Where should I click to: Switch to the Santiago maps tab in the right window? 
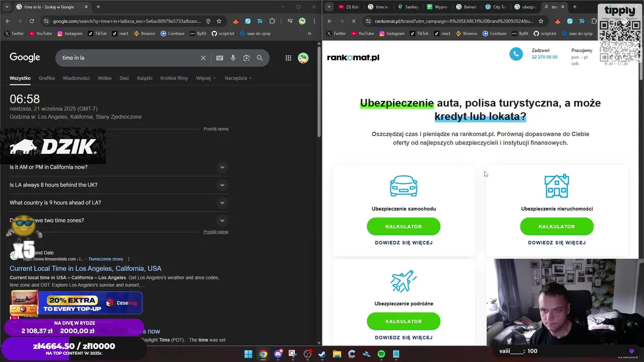pyautogui.click(x=408, y=7)
